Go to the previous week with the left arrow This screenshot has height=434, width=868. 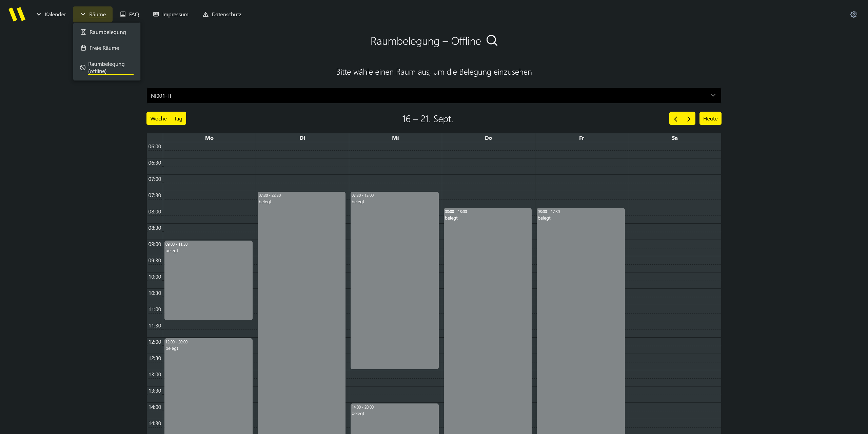[676, 119]
